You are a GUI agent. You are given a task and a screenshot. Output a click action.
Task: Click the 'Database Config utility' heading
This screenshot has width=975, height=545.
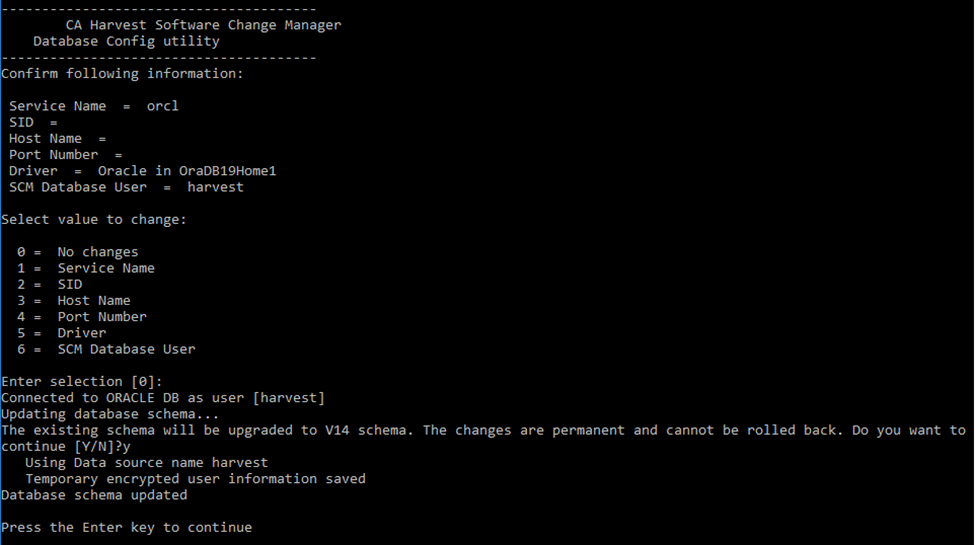pyautogui.click(x=126, y=41)
